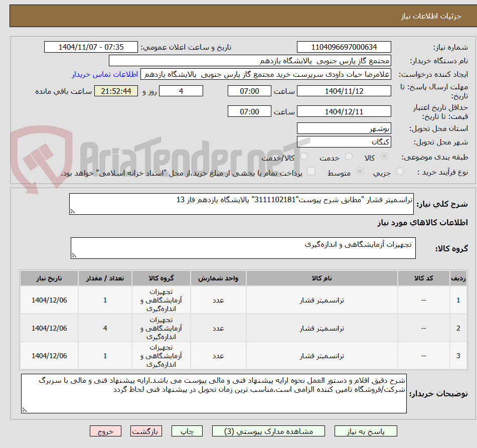The image size is (477, 448).
Task: Select the جزیی purchase type radio
Action: coord(400,172)
